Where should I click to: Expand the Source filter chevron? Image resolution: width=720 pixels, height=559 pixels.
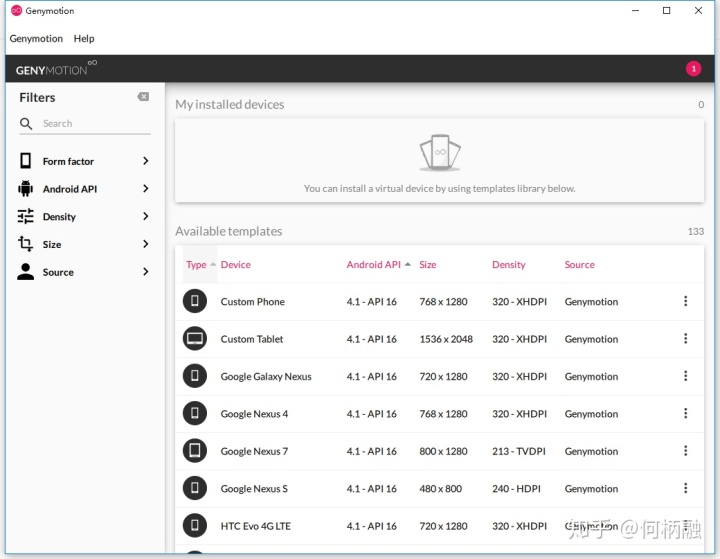click(x=146, y=271)
